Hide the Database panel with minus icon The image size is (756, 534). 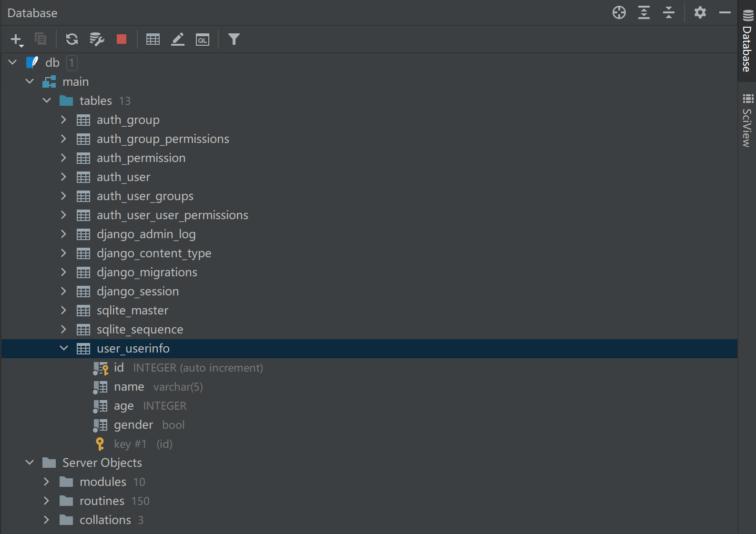pos(725,12)
